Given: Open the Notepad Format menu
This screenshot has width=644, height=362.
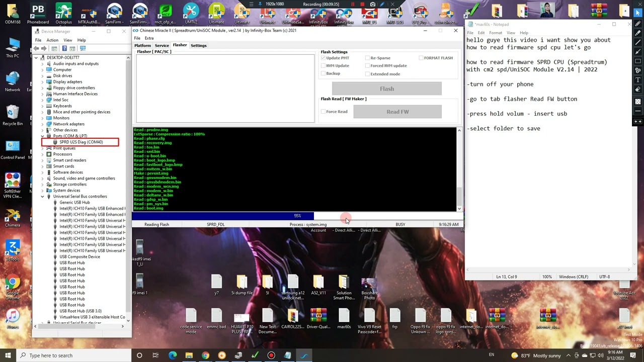Looking at the screenshot, I should point(496,33).
